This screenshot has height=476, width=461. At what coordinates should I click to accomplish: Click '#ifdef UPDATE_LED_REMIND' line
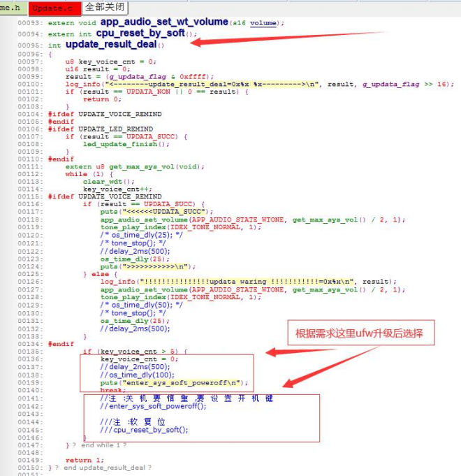click(x=101, y=129)
